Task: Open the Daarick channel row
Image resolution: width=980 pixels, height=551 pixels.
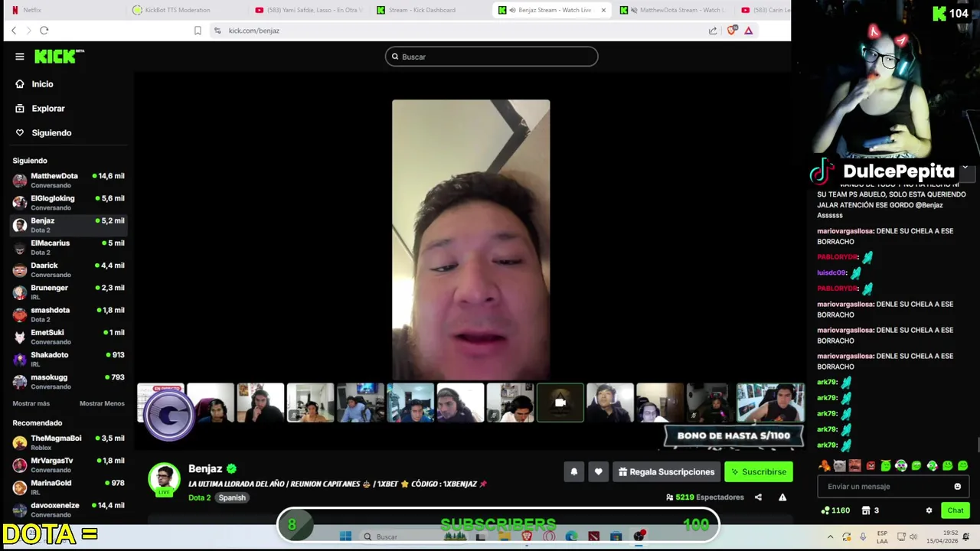Action: pyautogui.click(x=68, y=269)
